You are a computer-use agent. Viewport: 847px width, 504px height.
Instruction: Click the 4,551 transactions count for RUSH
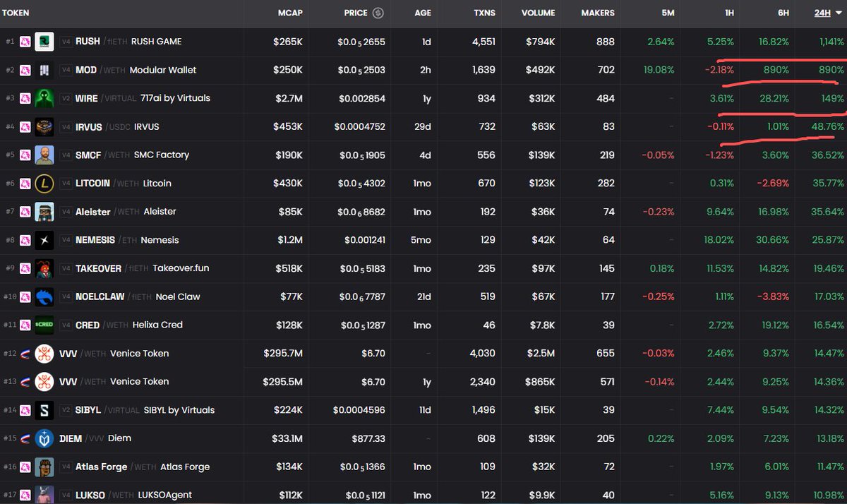tap(483, 42)
